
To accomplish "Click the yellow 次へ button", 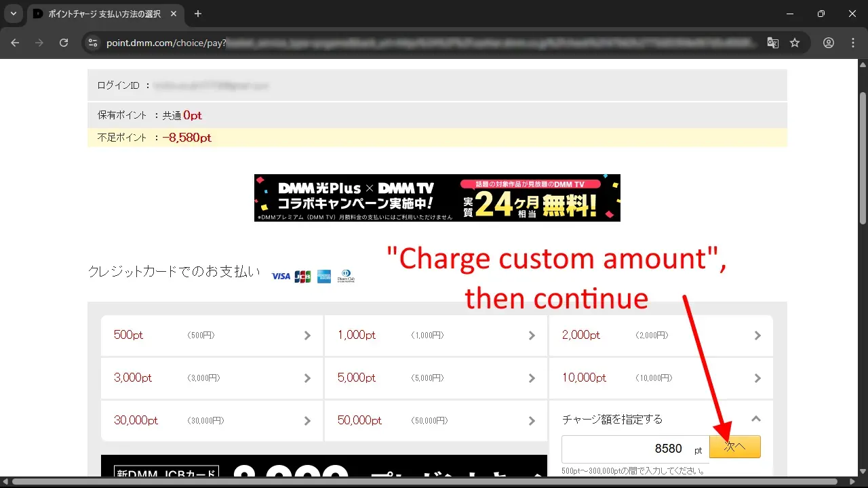I will click(x=735, y=447).
